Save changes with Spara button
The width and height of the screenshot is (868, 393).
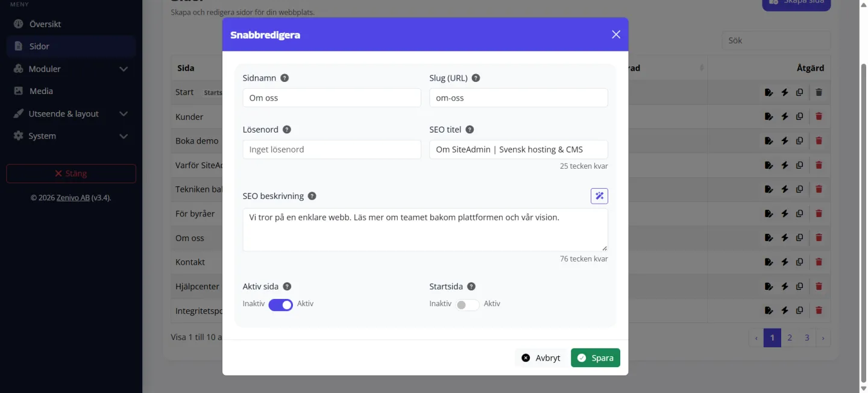[x=596, y=357]
